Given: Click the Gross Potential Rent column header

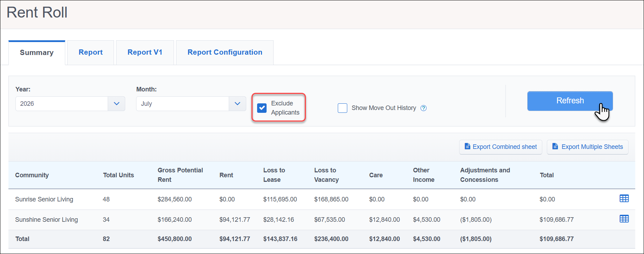Looking at the screenshot, I should pyautogui.click(x=180, y=175).
